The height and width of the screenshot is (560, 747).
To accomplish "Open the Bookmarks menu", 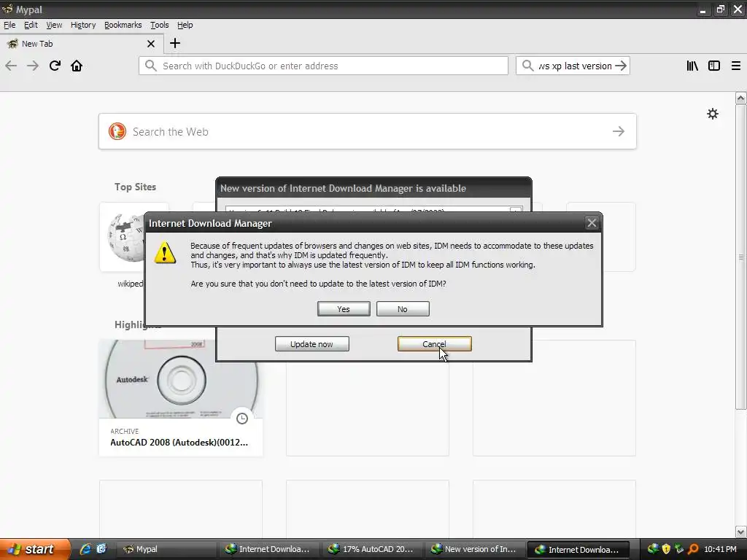I will point(123,25).
